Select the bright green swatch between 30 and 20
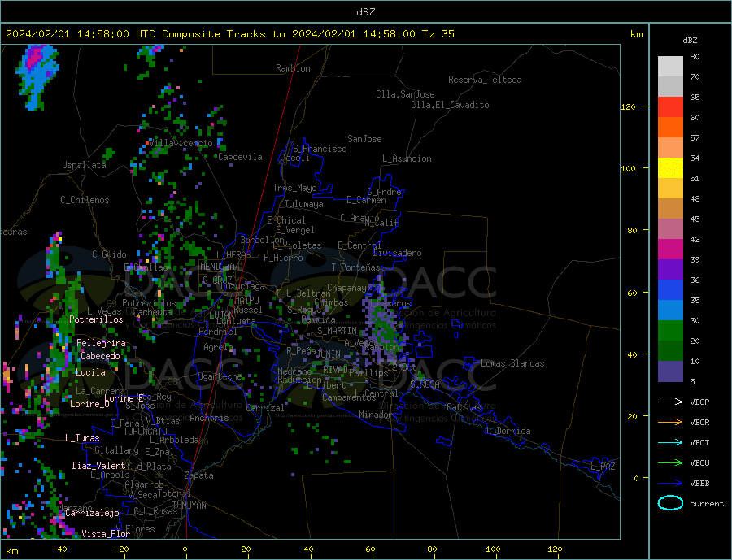The image size is (732, 560). pos(670,331)
